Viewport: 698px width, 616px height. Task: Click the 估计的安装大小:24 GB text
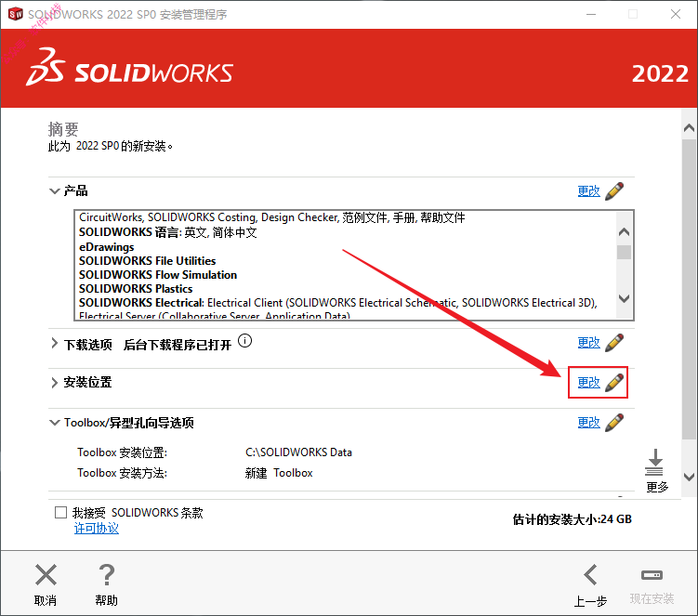pos(572,519)
